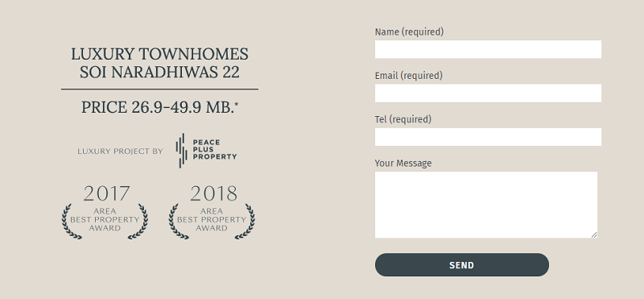The image size is (644, 299).
Task: Click the SOI NARADHIWAS 22 text
Action: click(159, 73)
